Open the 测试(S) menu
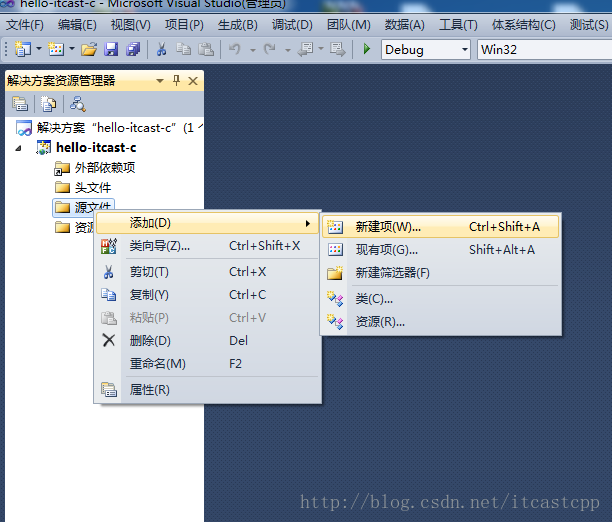Image resolution: width=612 pixels, height=522 pixels. click(x=589, y=25)
